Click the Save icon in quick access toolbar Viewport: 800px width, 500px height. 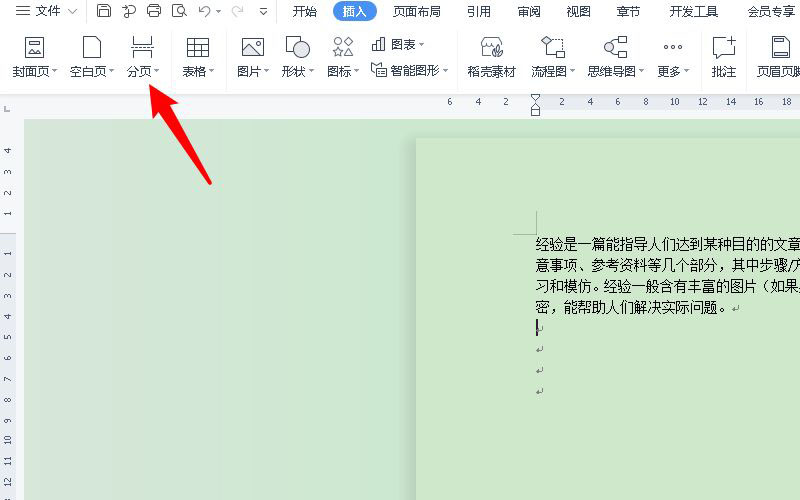pyautogui.click(x=104, y=11)
